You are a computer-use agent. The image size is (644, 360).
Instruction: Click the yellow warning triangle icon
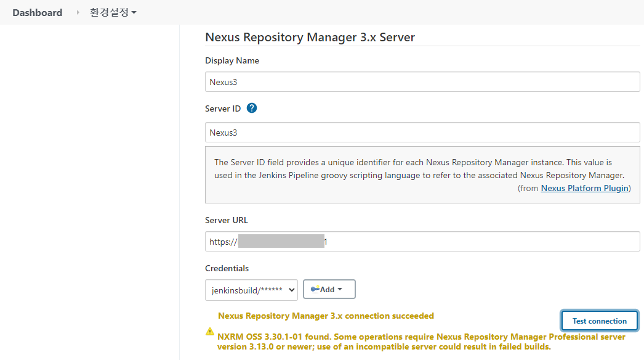pos(210,332)
